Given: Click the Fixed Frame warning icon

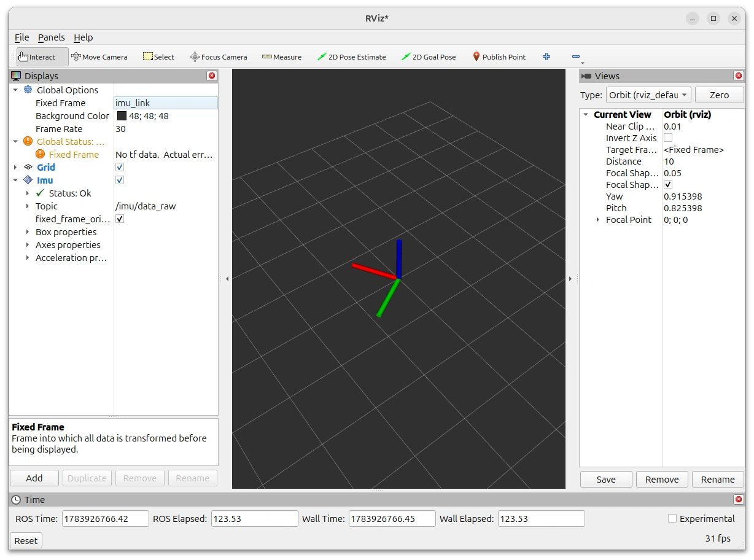Looking at the screenshot, I should (41, 154).
